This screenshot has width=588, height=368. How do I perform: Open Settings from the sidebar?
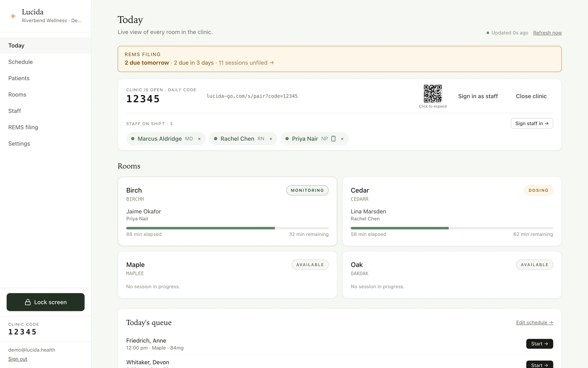tap(46, 144)
